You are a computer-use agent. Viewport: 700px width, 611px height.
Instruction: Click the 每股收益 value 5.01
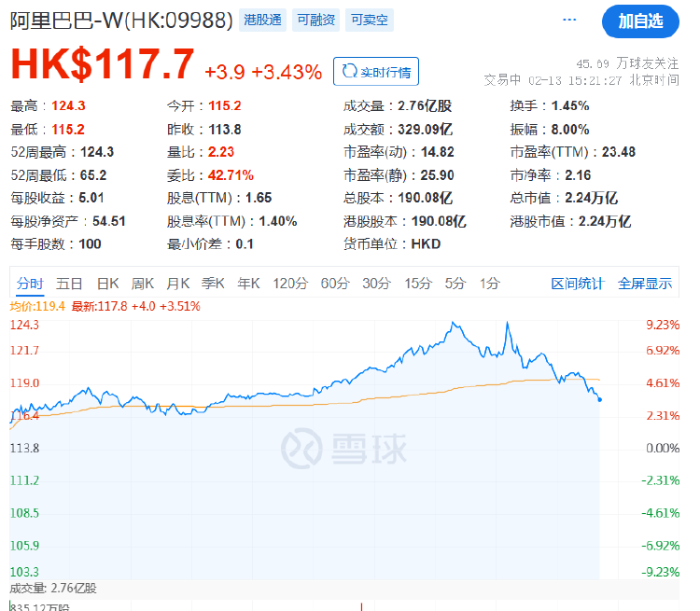[x=91, y=197]
